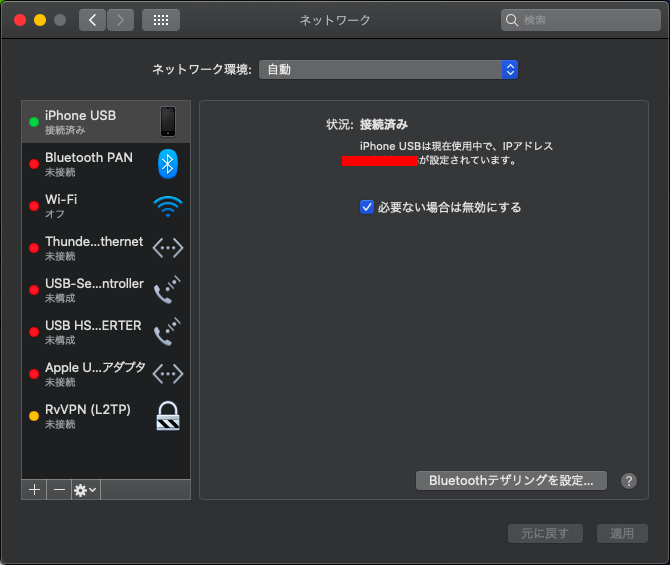The height and width of the screenshot is (565, 670).
Task: Click the RvVPN padlock icon
Action: 168,415
